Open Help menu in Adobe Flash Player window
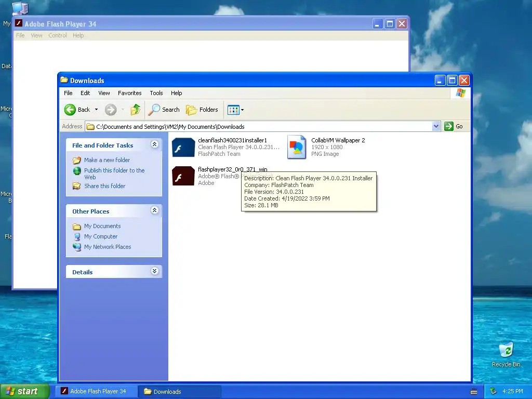The height and width of the screenshot is (399, 532). click(x=78, y=35)
